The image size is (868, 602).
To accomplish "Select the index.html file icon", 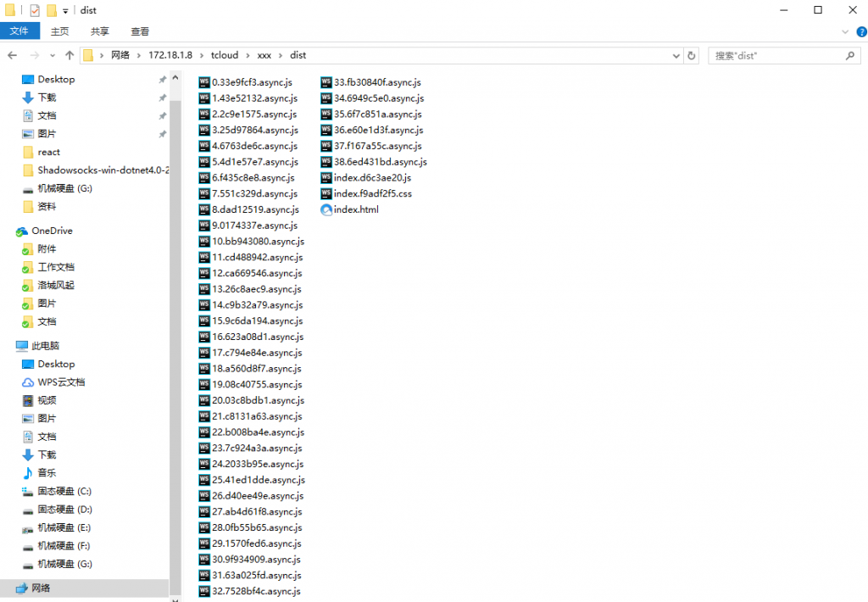I will [x=326, y=210].
